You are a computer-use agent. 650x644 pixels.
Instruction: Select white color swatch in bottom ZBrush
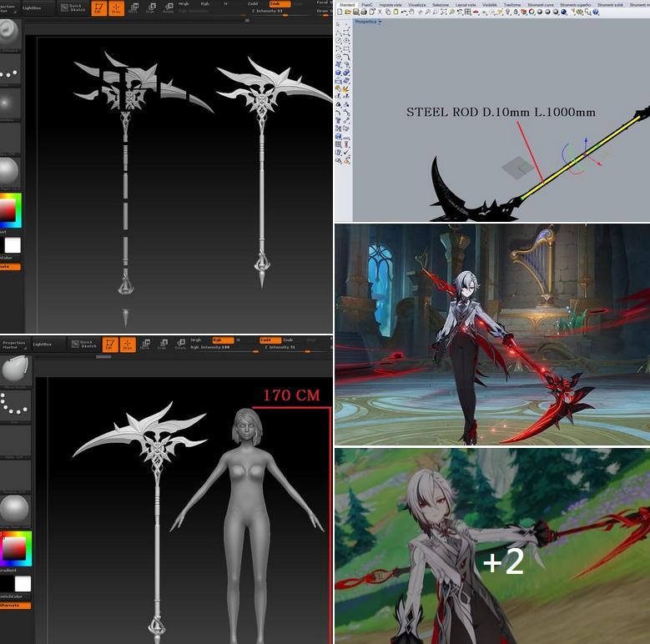tap(23, 583)
